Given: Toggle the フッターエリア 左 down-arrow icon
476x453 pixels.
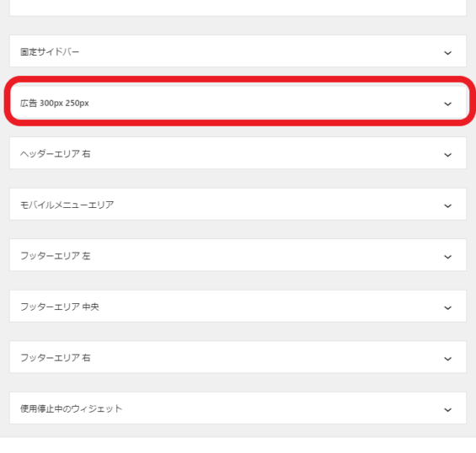Looking at the screenshot, I should pos(447,257).
